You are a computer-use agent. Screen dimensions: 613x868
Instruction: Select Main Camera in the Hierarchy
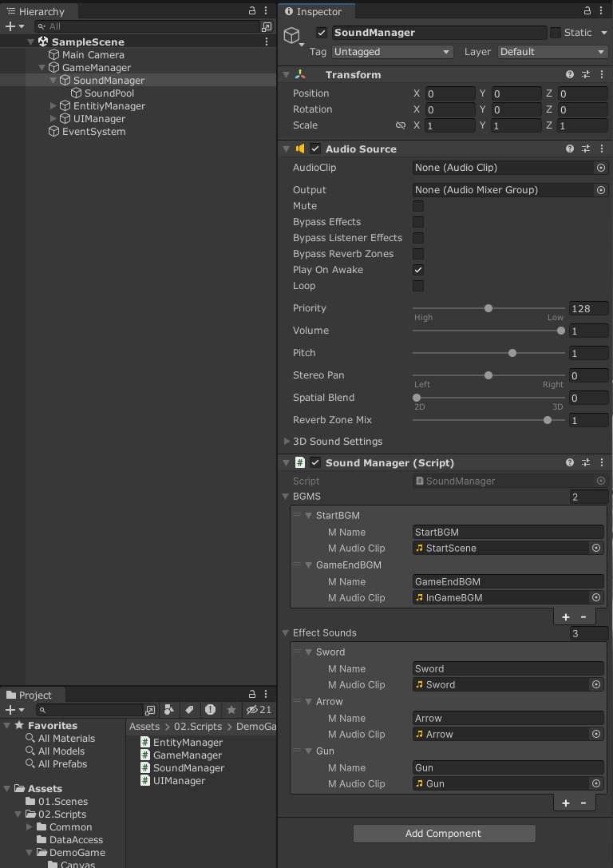[x=93, y=55]
